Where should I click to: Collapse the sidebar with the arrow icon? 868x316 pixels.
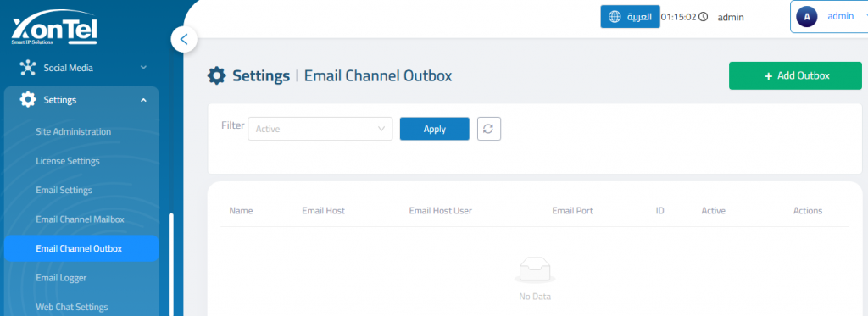[184, 39]
